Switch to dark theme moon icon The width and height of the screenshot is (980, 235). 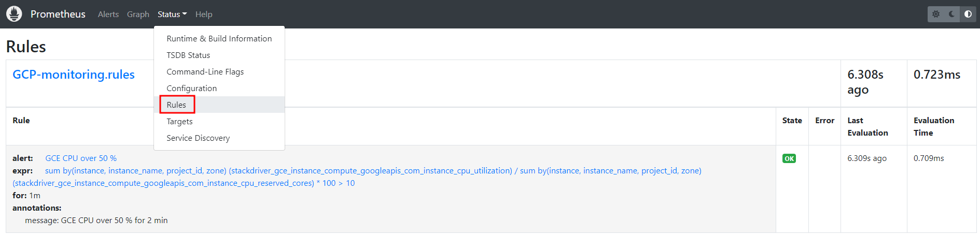pos(952,14)
